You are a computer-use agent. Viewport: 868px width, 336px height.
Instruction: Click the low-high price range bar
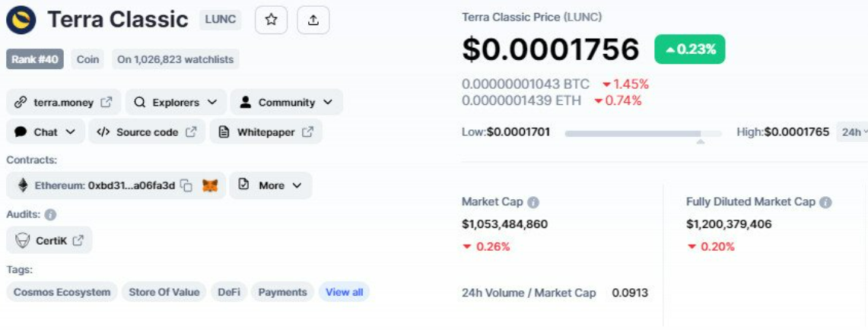644,133
